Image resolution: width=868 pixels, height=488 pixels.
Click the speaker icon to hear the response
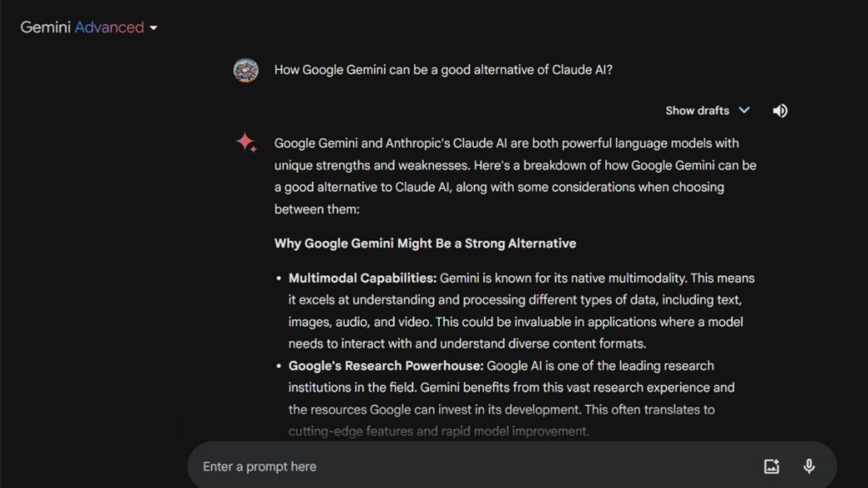coord(780,110)
